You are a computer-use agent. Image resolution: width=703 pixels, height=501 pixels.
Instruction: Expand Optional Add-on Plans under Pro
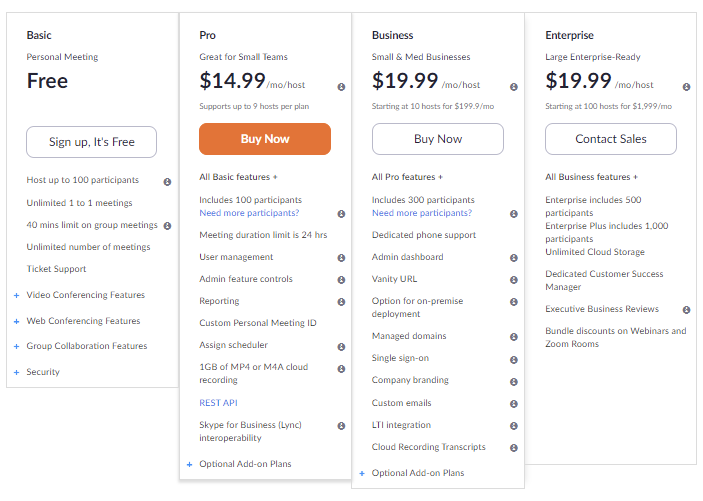click(245, 464)
